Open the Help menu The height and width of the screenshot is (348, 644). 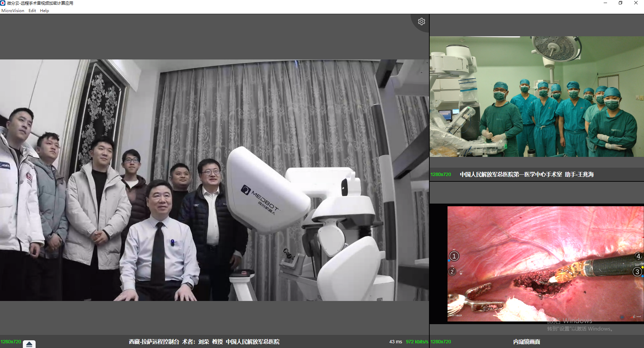pos(44,11)
